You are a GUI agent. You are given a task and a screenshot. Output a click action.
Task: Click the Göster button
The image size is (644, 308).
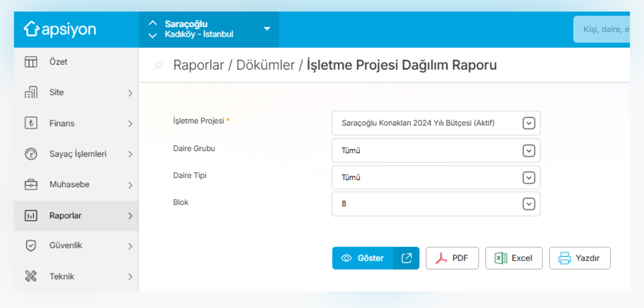(363, 258)
